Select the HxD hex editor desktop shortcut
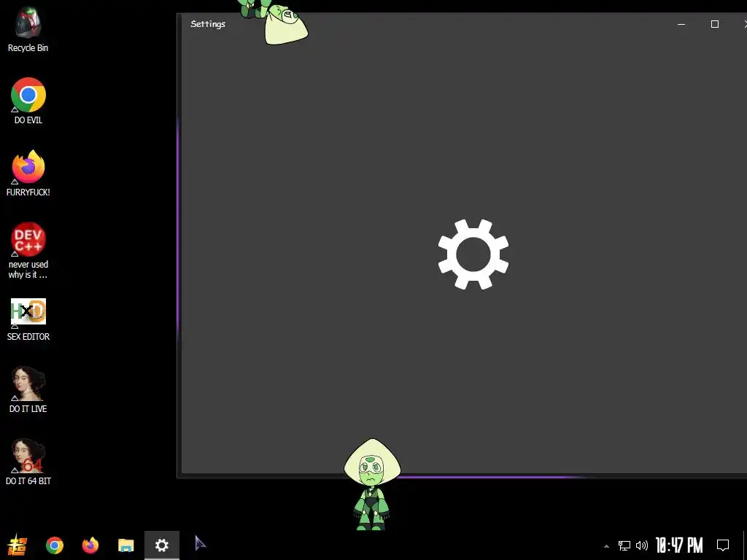The height and width of the screenshot is (560, 747). click(x=28, y=319)
